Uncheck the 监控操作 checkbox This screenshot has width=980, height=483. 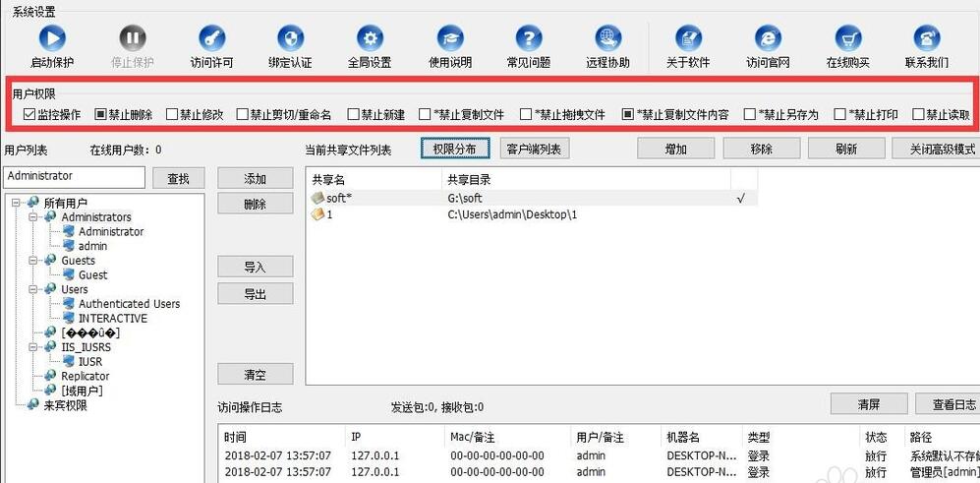coord(29,114)
